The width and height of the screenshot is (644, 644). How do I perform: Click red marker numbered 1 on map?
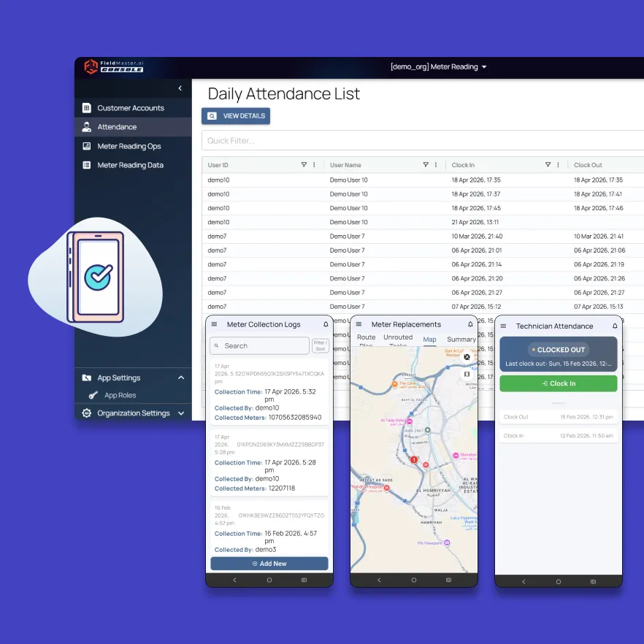point(414,459)
